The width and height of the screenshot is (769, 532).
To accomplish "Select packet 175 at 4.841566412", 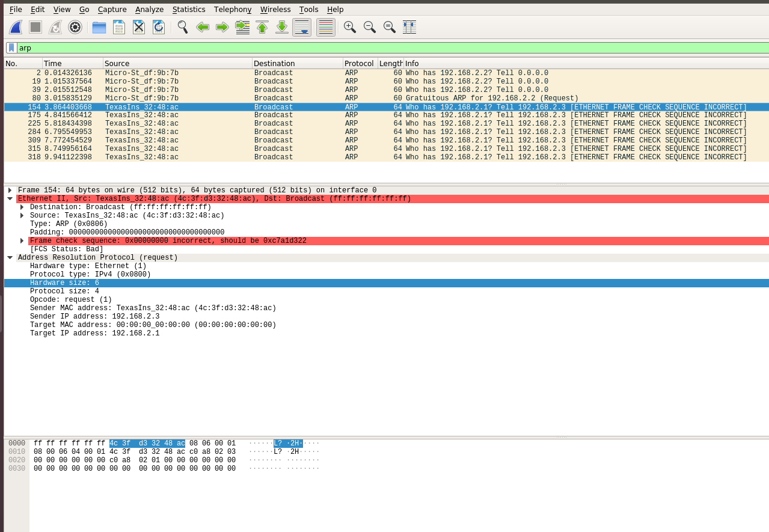I will [387, 115].
